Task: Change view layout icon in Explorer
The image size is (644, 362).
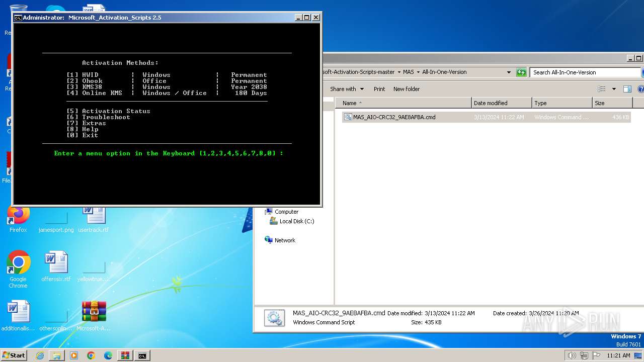Action: tap(602, 89)
